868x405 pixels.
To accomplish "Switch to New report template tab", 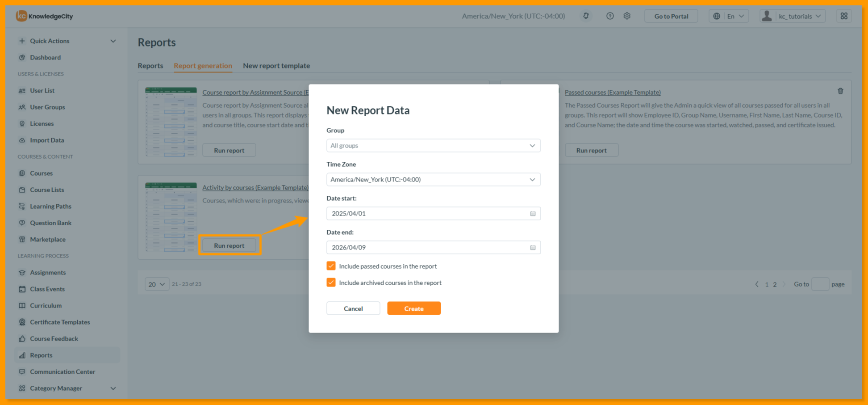I will coord(276,66).
